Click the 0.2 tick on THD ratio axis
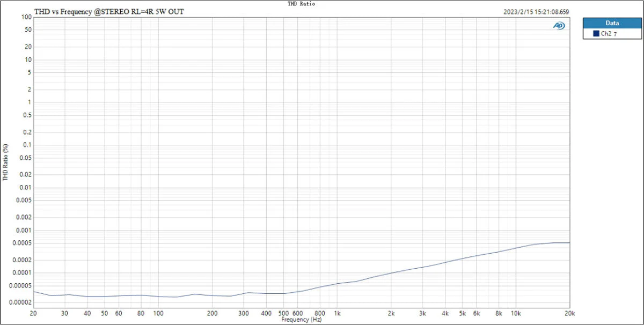The image size is (644, 325). (x=27, y=132)
